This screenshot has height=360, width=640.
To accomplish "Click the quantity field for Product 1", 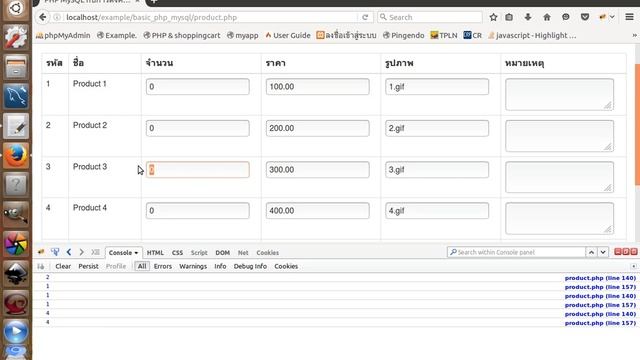I will click(198, 87).
